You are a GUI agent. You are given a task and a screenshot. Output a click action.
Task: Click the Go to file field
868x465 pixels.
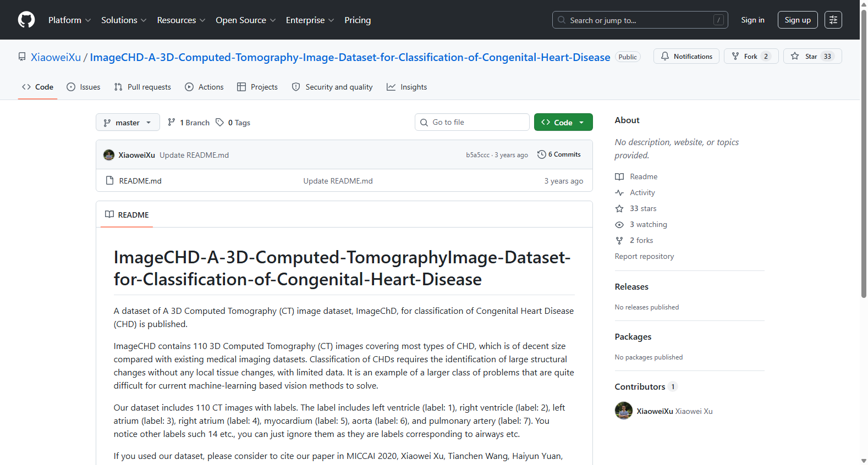click(472, 122)
